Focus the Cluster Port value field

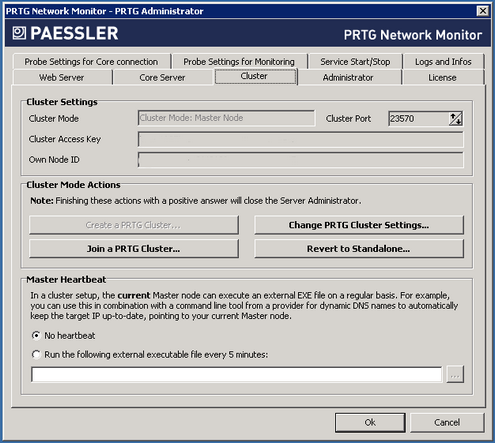(x=418, y=119)
